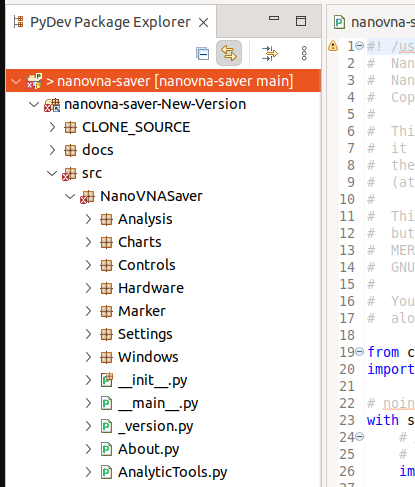This screenshot has height=487, width=415.
Task: Click the _version.py file icon
Action: point(106,426)
